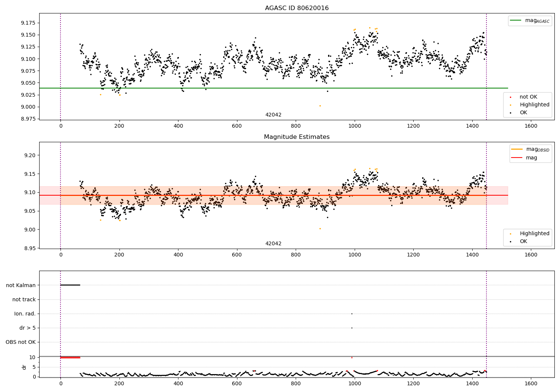Image resolution: width=560 pixels, height=392 pixels.
Task: Click the 'AGASC ID 80620016' plot title
Action: click(x=297, y=8)
